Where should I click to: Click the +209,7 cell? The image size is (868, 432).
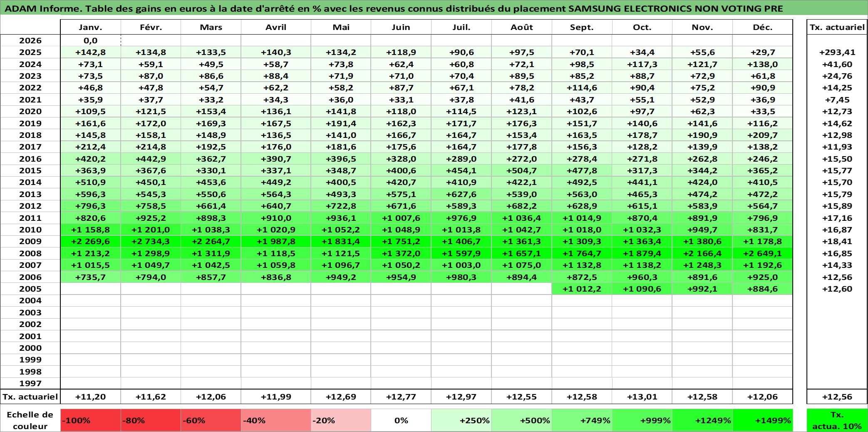(762, 135)
